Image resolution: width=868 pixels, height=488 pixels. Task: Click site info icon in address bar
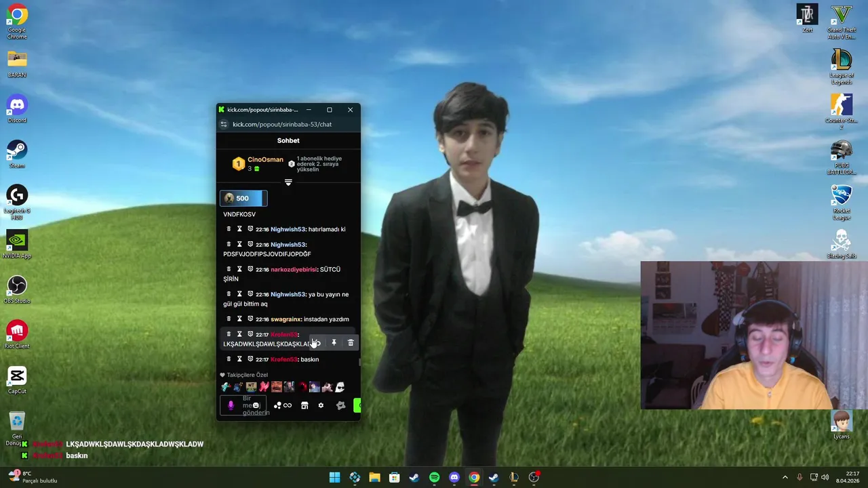click(224, 125)
